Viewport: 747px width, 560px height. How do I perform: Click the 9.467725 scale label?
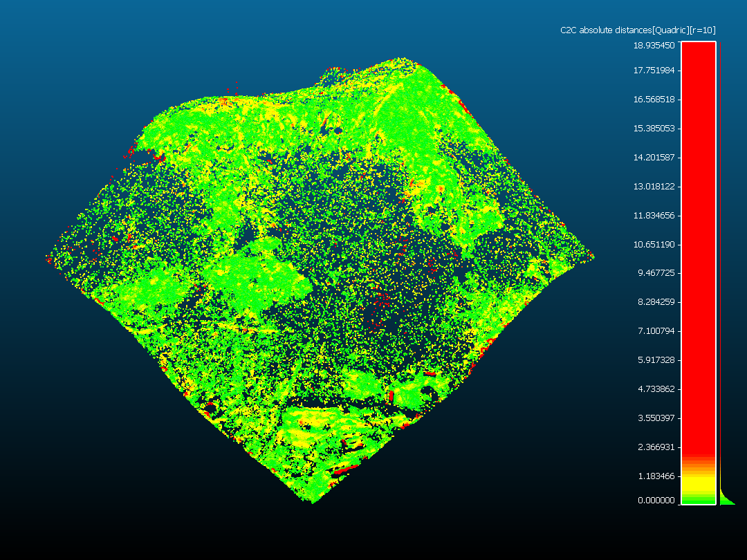pyautogui.click(x=656, y=273)
